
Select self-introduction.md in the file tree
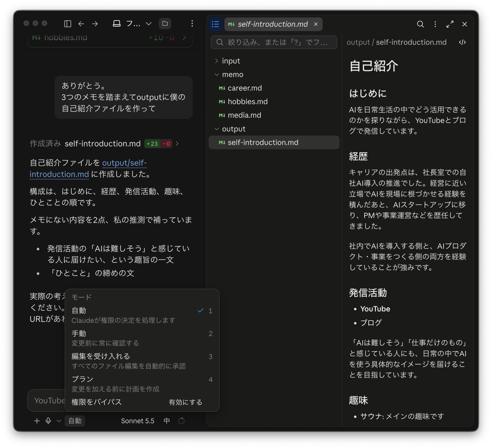(x=274, y=142)
